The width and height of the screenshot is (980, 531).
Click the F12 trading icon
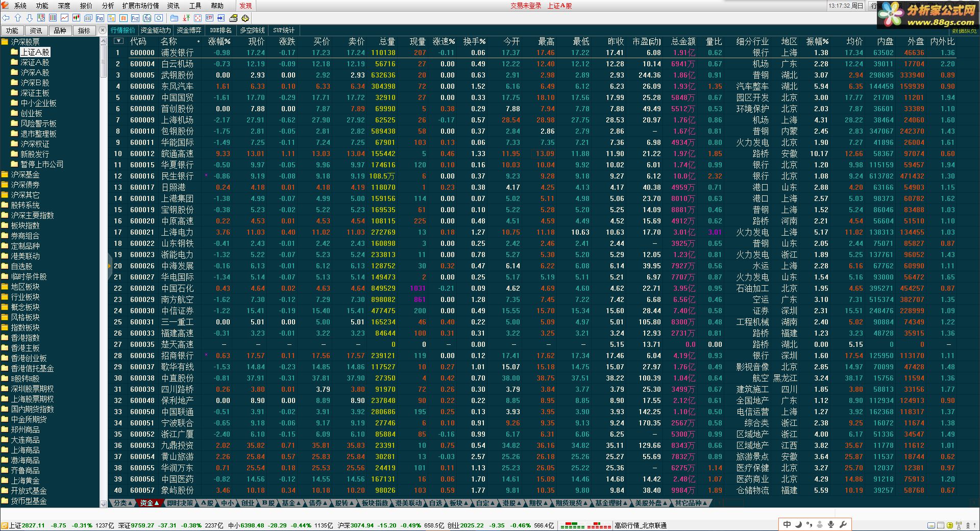(x=135, y=18)
